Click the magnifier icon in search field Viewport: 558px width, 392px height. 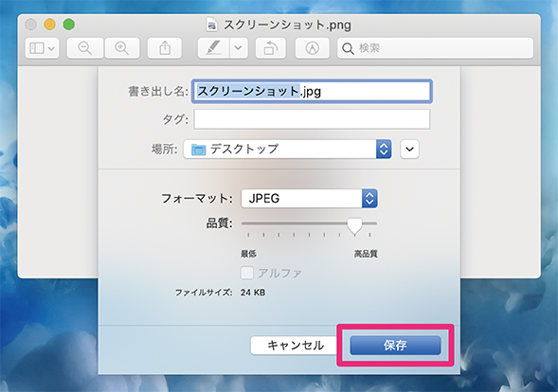[348, 48]
